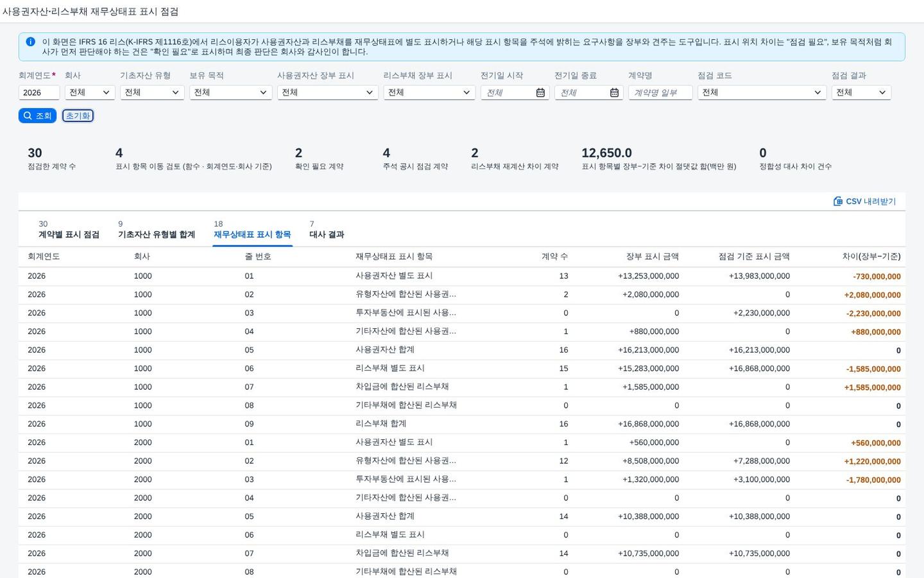Switch to the 대사 결과 tab

(327, 229)
